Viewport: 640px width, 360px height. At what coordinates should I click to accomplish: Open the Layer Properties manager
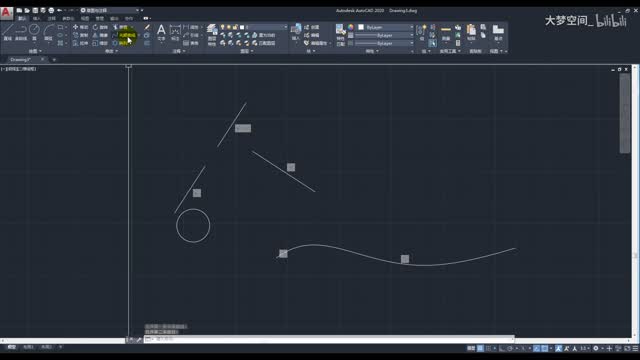pyautogui.click(x=211, y=34)
